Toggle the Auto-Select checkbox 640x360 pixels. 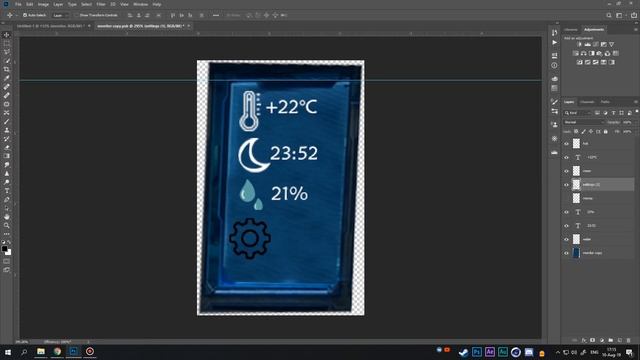coord(25,15)
